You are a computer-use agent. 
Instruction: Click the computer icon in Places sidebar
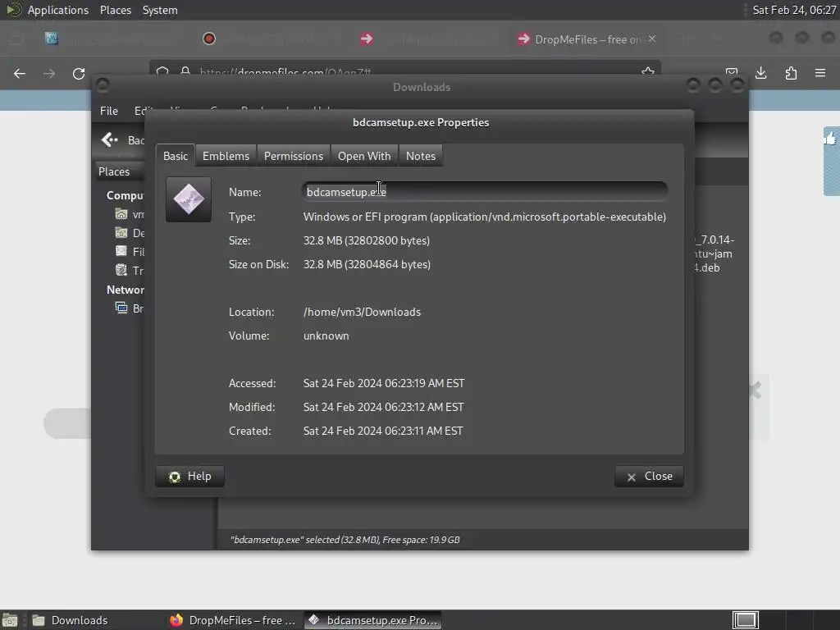coord(121,214)
